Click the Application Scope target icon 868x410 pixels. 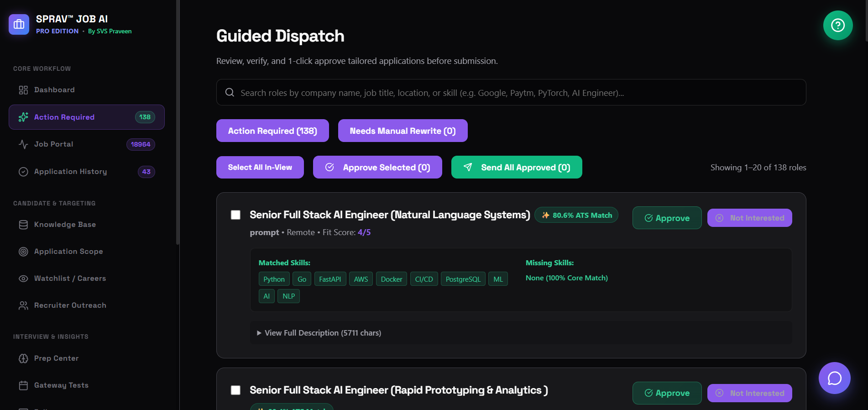pyautogui.click(x=23, y=252)
